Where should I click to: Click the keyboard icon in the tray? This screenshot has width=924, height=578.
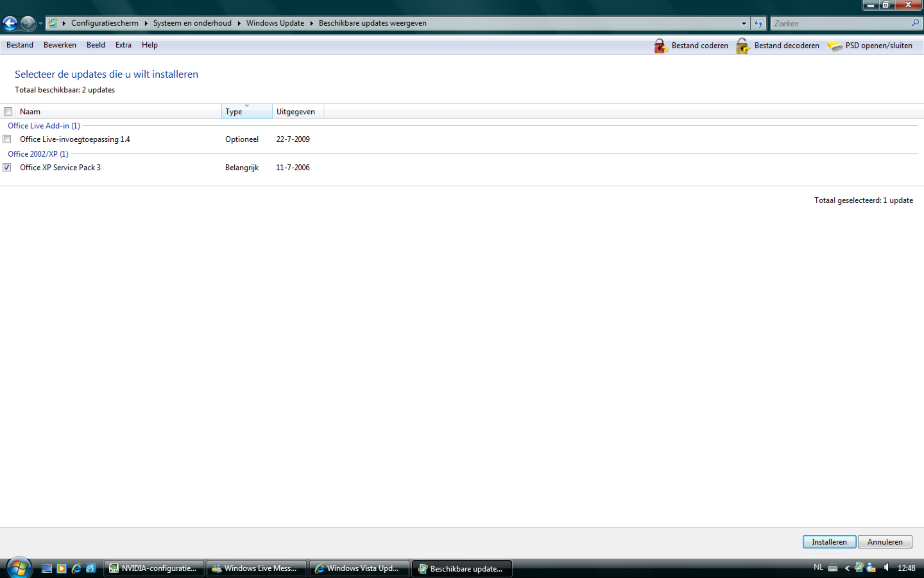click(x=833, y=568)
